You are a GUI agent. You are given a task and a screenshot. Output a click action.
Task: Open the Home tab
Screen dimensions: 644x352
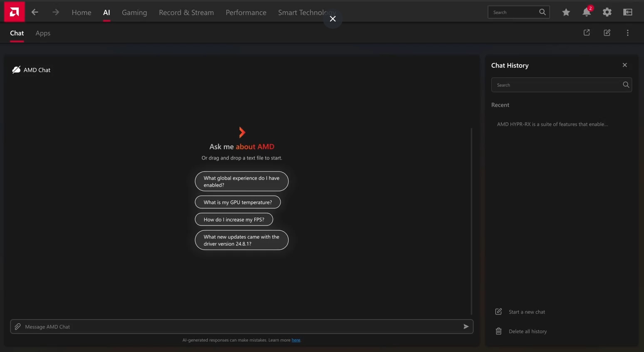82,12
